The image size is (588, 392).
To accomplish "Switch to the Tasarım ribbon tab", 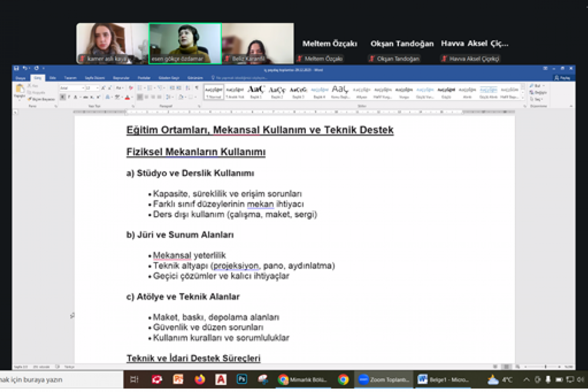I will (70, 78).
